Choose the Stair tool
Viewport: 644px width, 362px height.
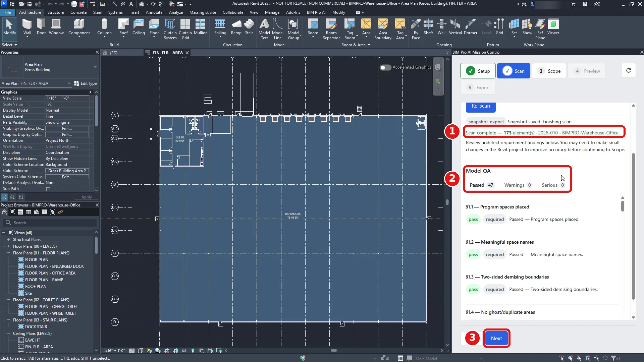249,27
